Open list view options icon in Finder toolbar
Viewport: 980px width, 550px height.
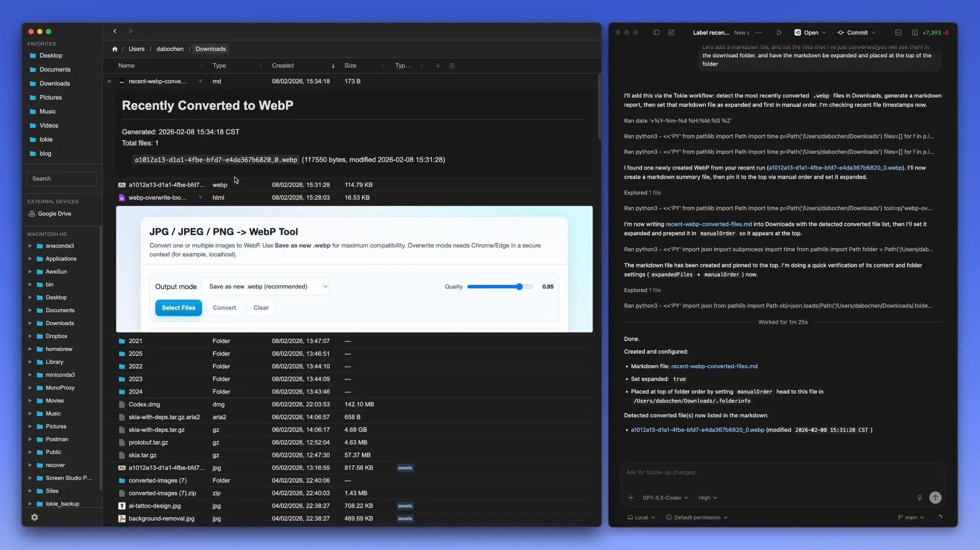click(452, 66)
